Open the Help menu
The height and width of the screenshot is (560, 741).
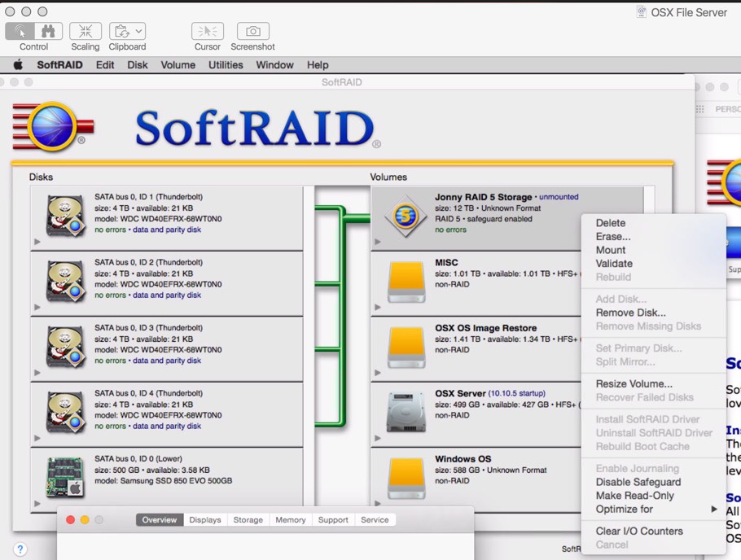pos(318,65)
